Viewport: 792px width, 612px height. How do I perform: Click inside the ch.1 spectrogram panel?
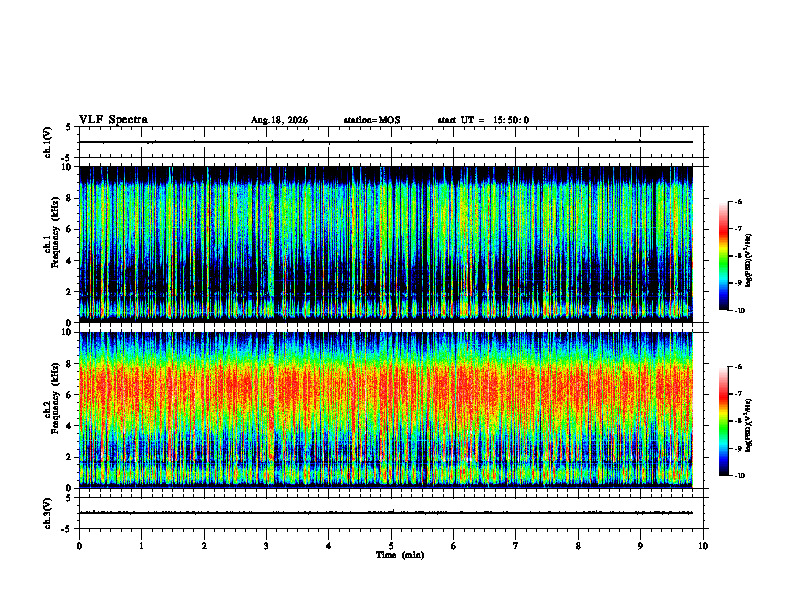click(x=386, y=244)
